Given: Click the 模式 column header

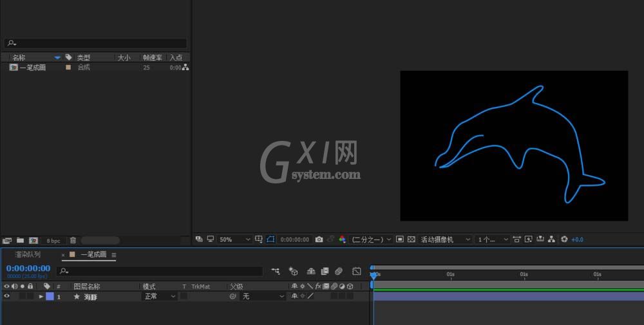Looking at the screenshot, I should 149,286.
